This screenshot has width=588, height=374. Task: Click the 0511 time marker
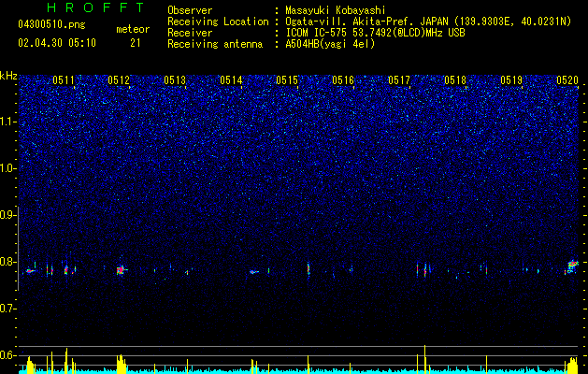64,79
